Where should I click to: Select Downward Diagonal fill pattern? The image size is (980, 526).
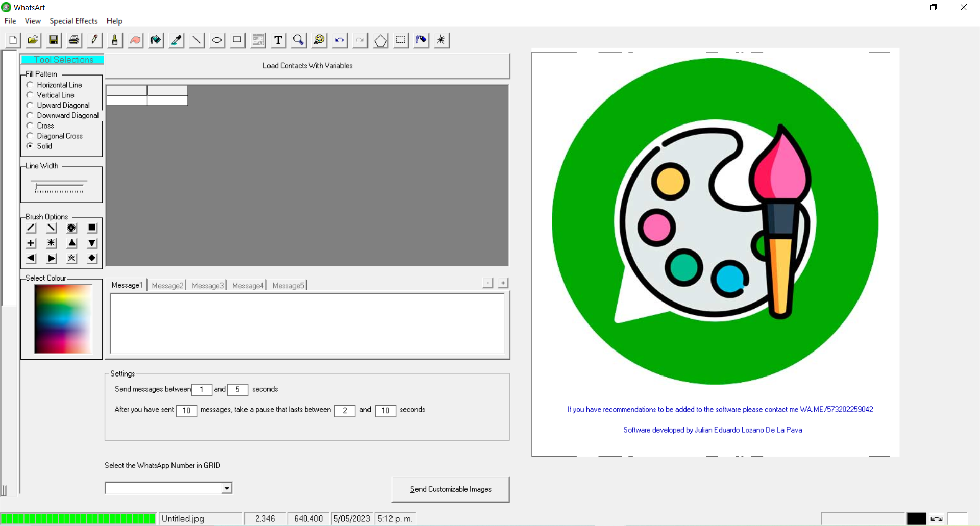click(x=63, y=115)
